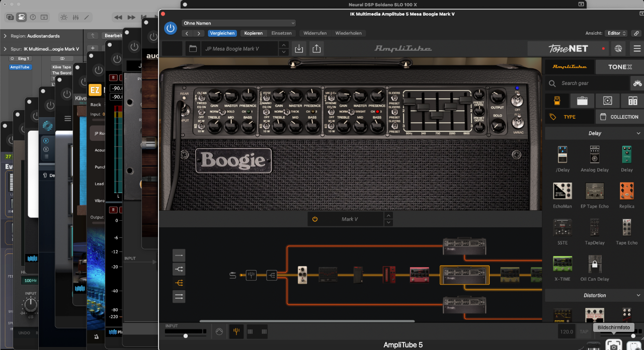Open the AmpliTube hamburger menu
The width and height of the screenshot is (644, 350).
point(637,49)
